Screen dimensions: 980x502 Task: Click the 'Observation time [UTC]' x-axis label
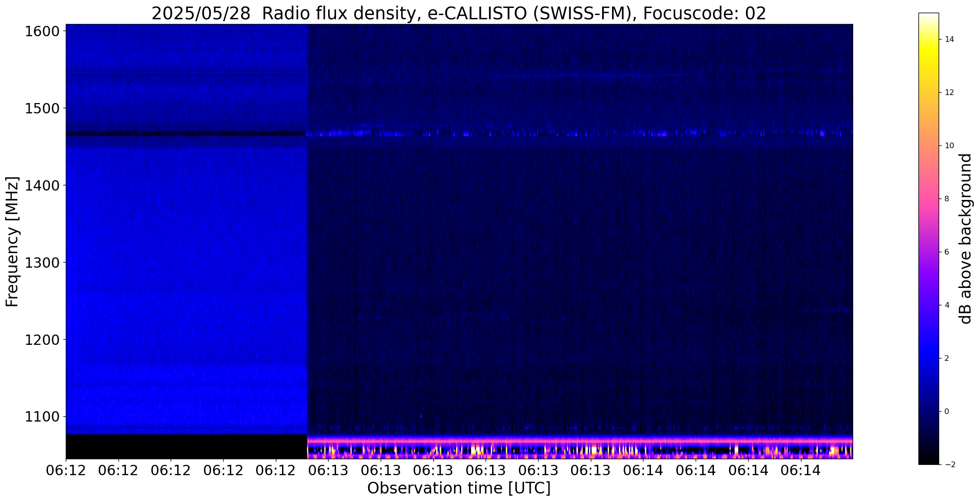pos(459,488)
